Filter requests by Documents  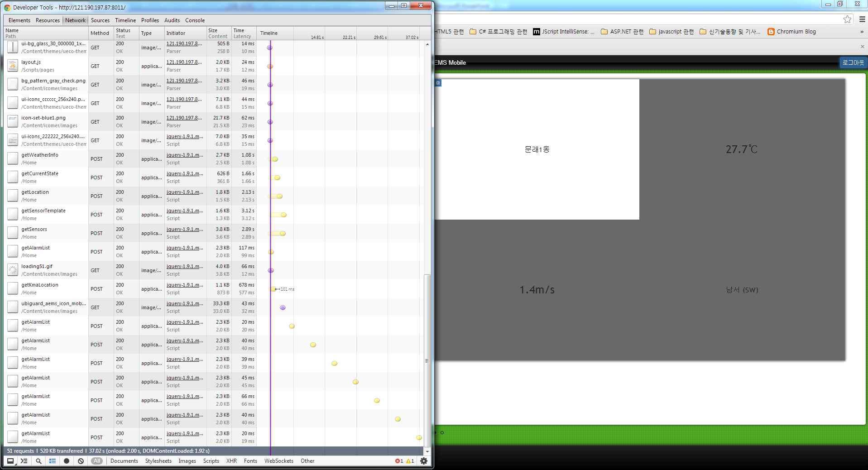[124, 461]
